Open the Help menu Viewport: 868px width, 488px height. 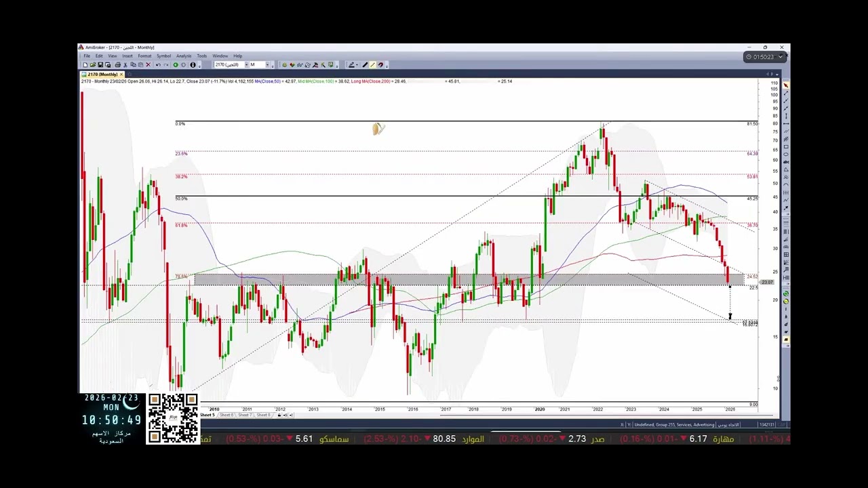pyautogui.click(x=238, y=56)
